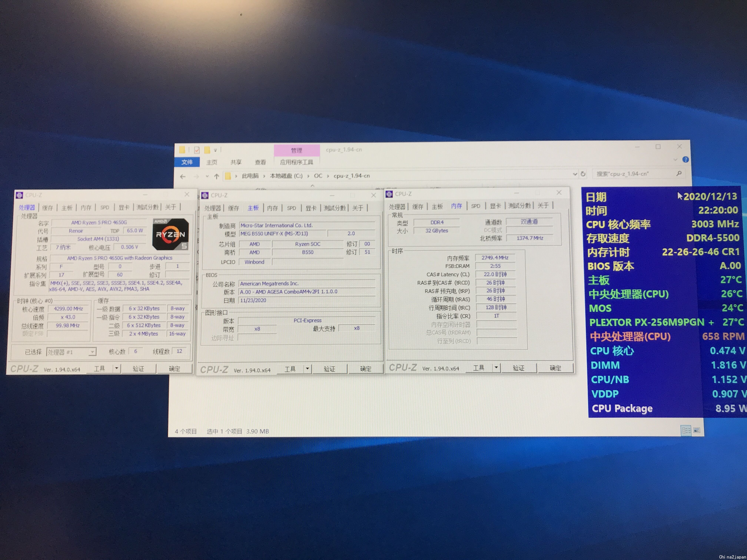Click 确定 button in the right CPU-Z window
747x560 pixels.
pyautogui.click(x=555, y=368)
